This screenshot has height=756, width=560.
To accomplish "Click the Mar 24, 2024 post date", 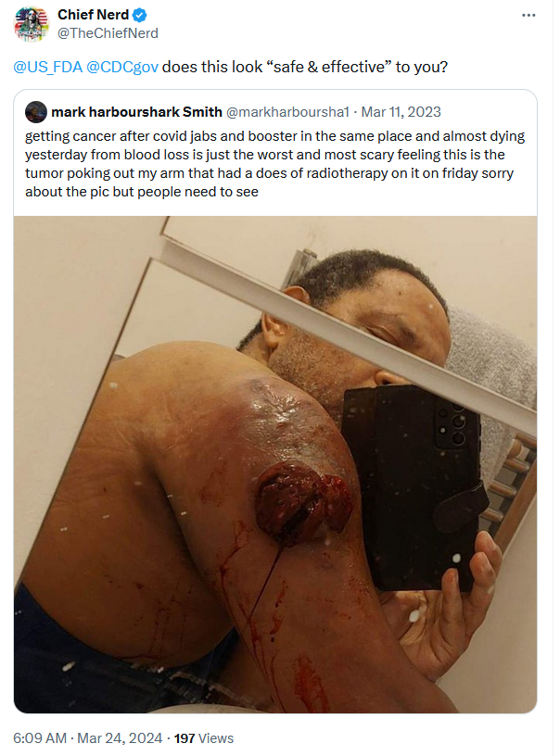I will click(x=120, y=738).
